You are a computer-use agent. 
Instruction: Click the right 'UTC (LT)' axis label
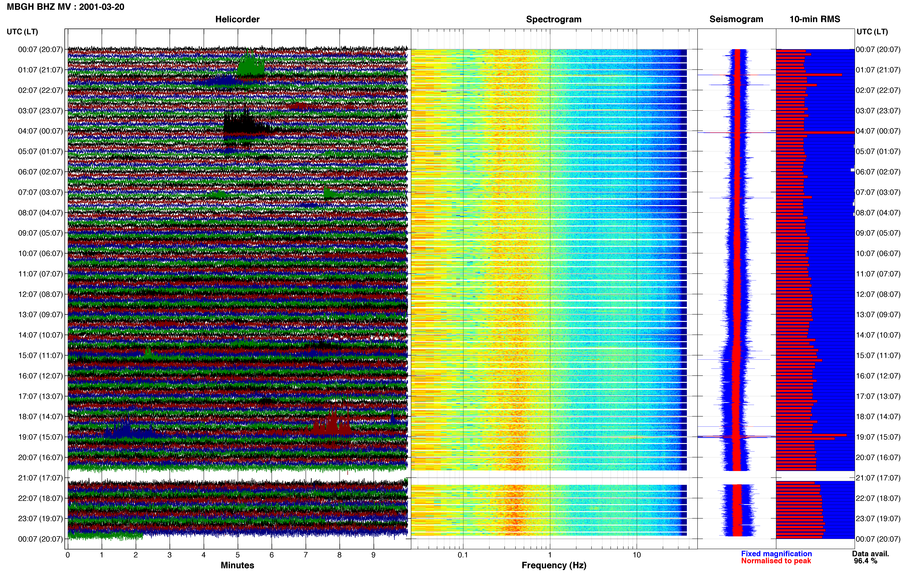coord(872,32)
